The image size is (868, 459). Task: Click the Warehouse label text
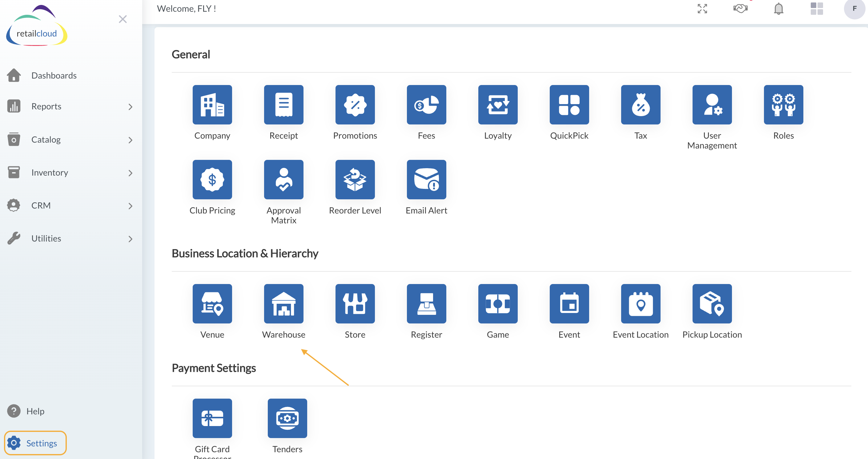284,334
